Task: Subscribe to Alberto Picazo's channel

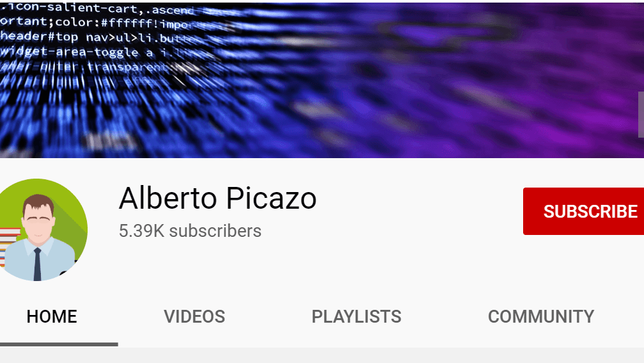Action: coord(583,211)
